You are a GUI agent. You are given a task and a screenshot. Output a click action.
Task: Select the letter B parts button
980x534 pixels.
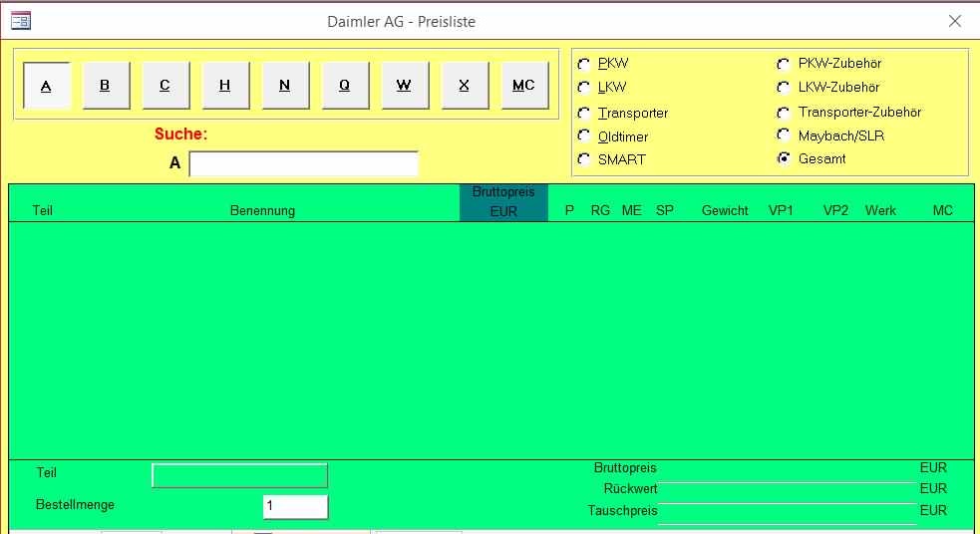coord(106,86)
